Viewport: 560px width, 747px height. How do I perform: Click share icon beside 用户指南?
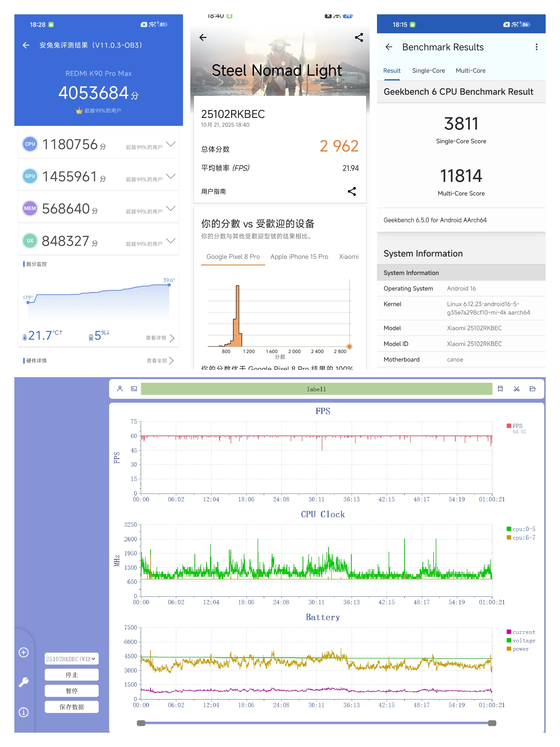pos(352,191)
